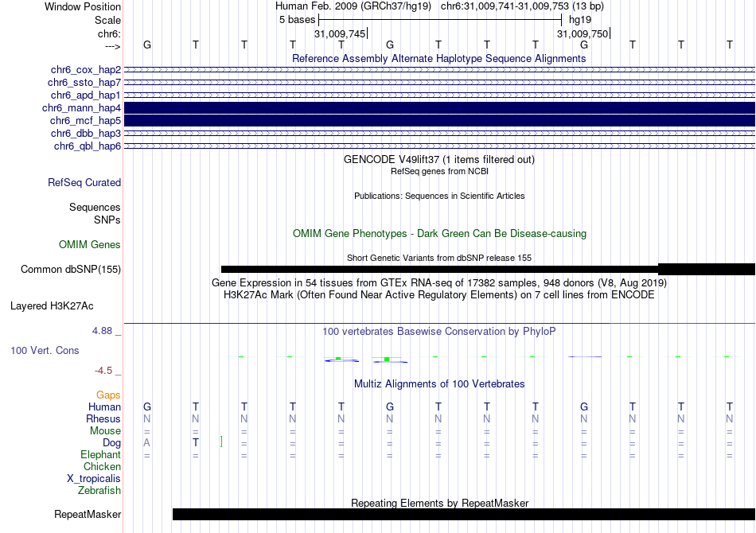
Task: Select the chr6_dbb_hap3 track label
Action: click(86, 133)
